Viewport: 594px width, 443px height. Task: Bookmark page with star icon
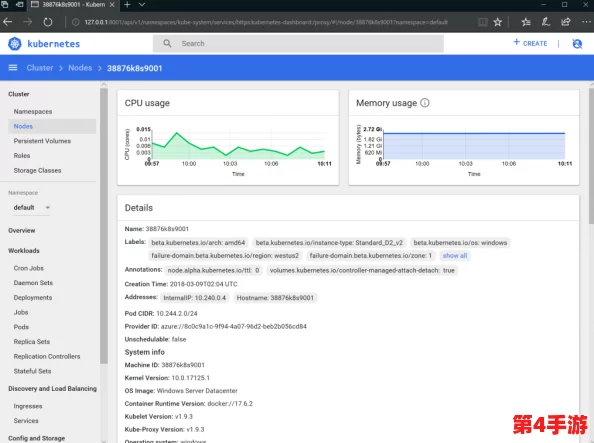(498, 22)
